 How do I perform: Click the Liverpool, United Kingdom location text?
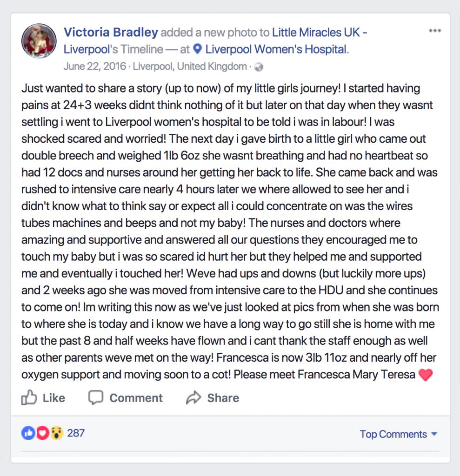(190, 66)
